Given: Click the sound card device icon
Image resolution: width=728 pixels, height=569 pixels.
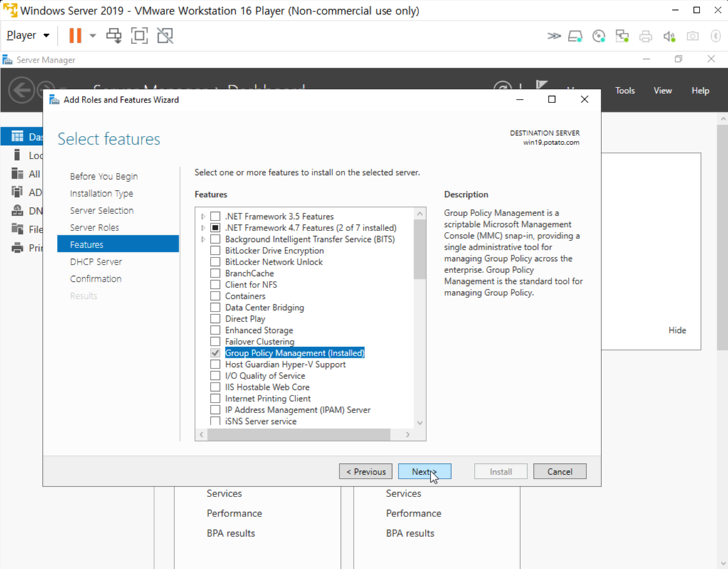Looking at the screenshot, I should click(669, 36).
